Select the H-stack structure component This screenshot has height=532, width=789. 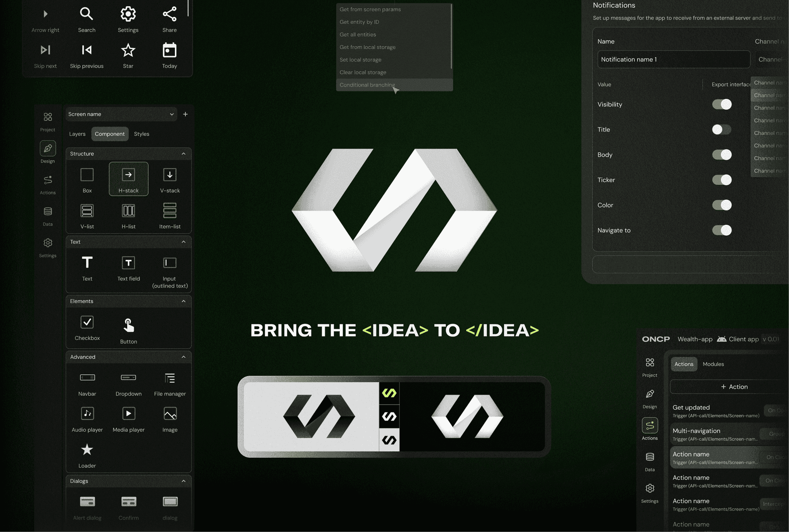[x=129, y=179]
